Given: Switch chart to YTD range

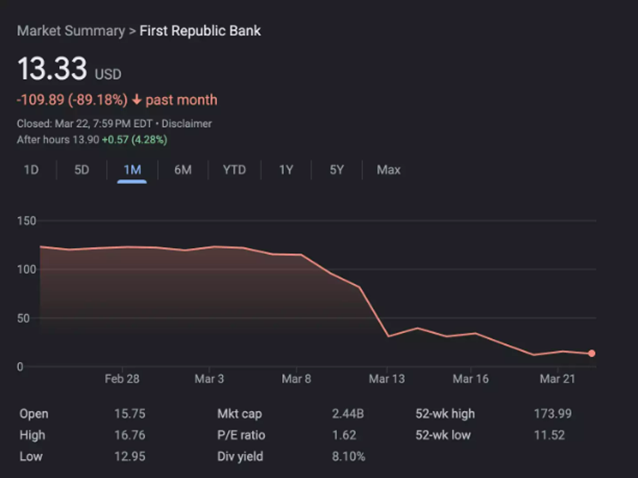Looking at the screenshot, I should (x=234, y=170).
